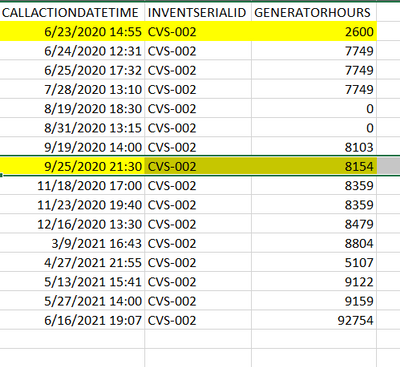Click the cell with 9122 generator hours
The image size is (400, 367).
(x=314, y=282)
